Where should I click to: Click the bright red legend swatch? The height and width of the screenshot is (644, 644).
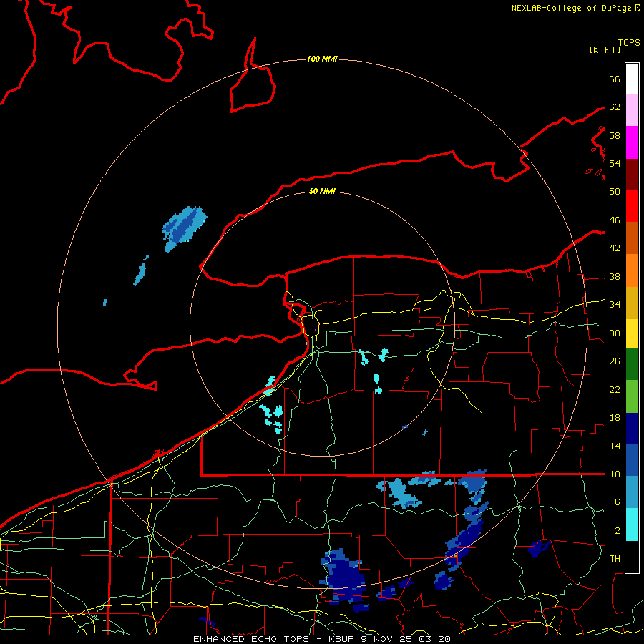coord(632,206)
